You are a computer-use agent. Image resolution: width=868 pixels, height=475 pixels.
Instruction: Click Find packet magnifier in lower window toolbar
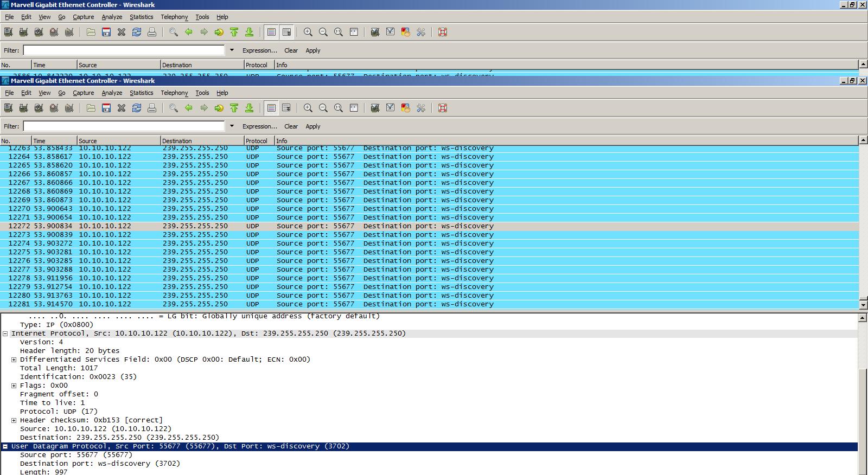pyautogui.click(x=174, y=108)
